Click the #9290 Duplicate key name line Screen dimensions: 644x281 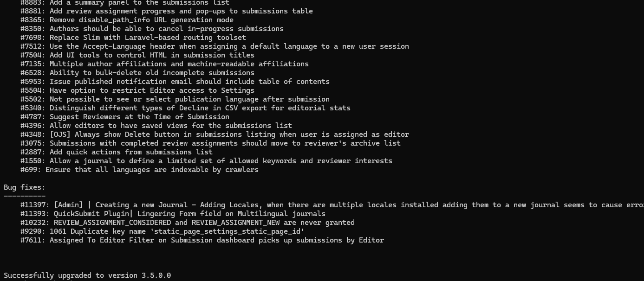tap(163, 231)
